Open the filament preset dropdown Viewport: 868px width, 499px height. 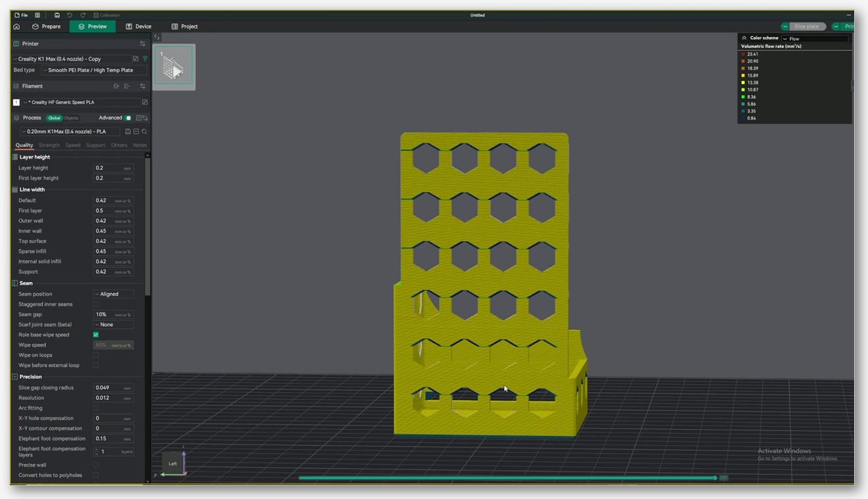(80, 102)
